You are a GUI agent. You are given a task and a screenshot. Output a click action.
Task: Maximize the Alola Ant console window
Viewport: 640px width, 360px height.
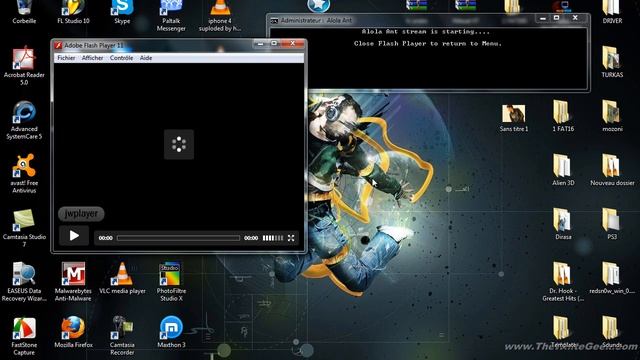[556, 18]
